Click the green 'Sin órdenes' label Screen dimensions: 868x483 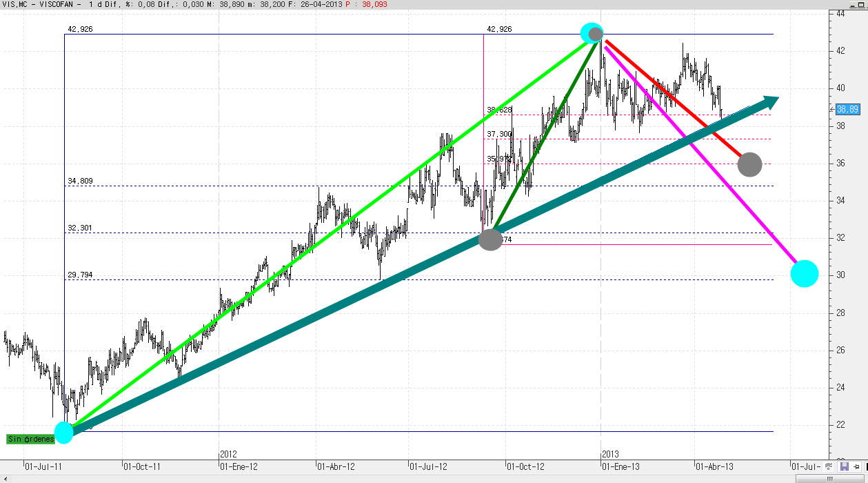point(30,439)
